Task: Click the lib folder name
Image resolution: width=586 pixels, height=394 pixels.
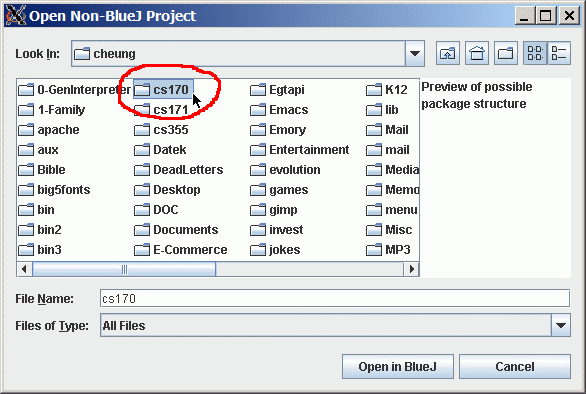Action: tap(392, 110)
